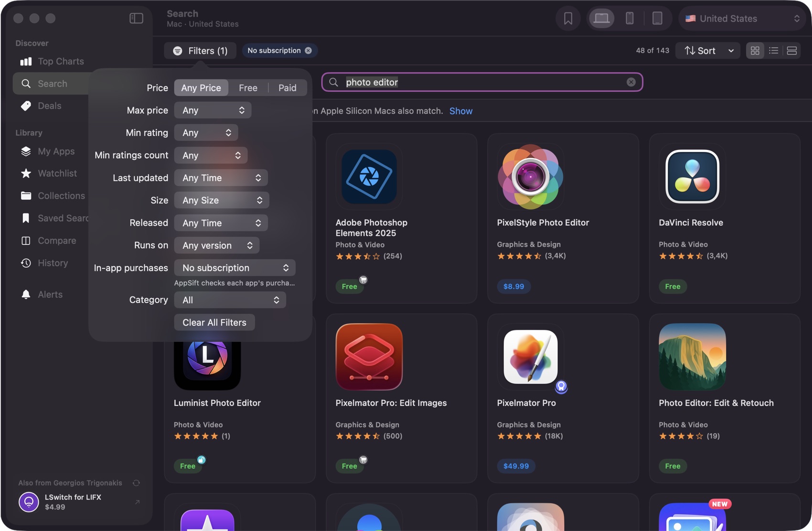Open Pixelmator Pro app icon
Screen dimensions: 812x531
[x=530, y=357]
